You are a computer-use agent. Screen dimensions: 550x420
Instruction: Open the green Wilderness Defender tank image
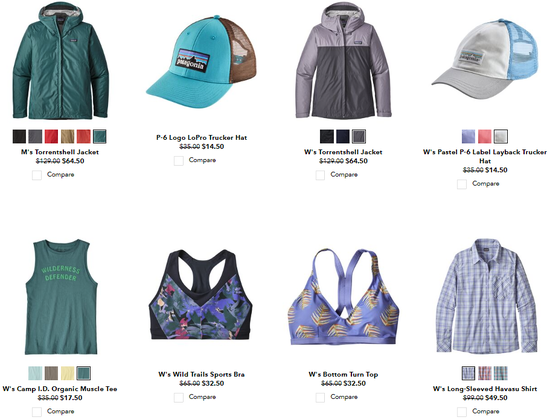pos(60,296)
